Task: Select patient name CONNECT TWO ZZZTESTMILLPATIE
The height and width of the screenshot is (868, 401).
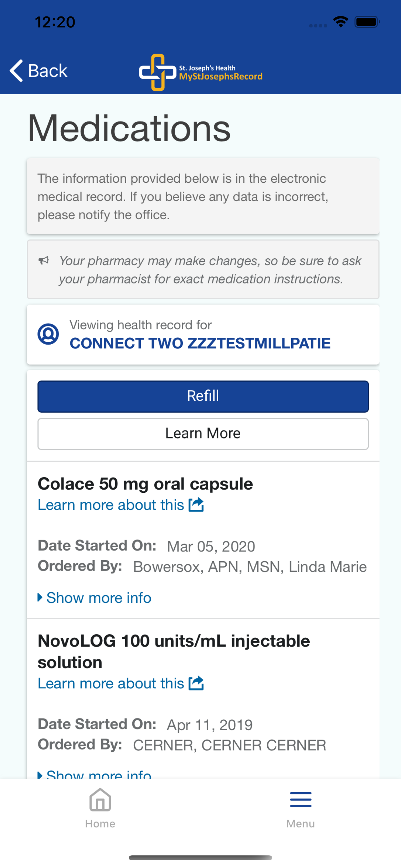Action: [200, 343]
